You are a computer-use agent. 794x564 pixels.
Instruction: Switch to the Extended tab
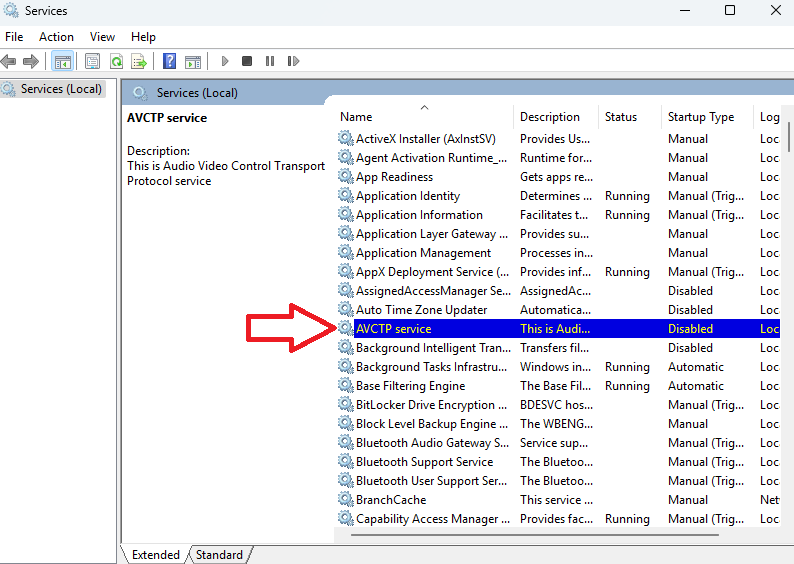point(155,555)
